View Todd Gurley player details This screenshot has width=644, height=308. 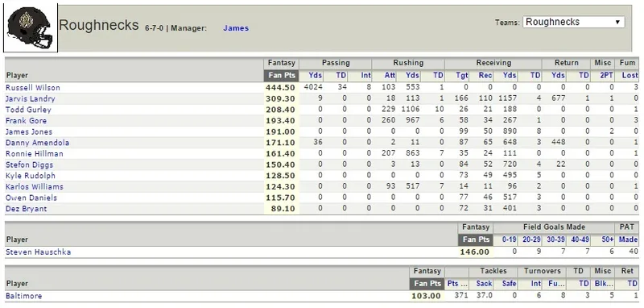click(28, 110)
